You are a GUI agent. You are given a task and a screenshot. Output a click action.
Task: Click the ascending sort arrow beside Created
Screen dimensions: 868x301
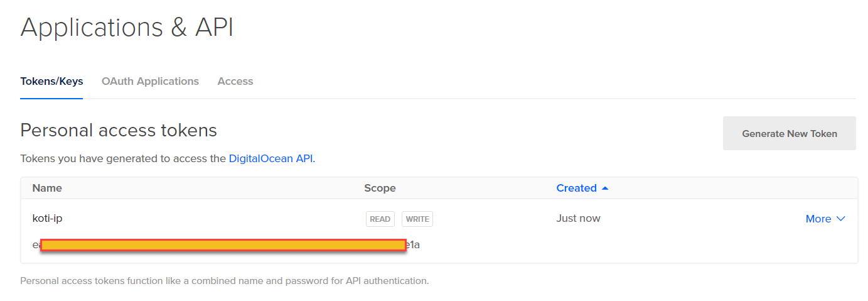[x=605, y=188]
